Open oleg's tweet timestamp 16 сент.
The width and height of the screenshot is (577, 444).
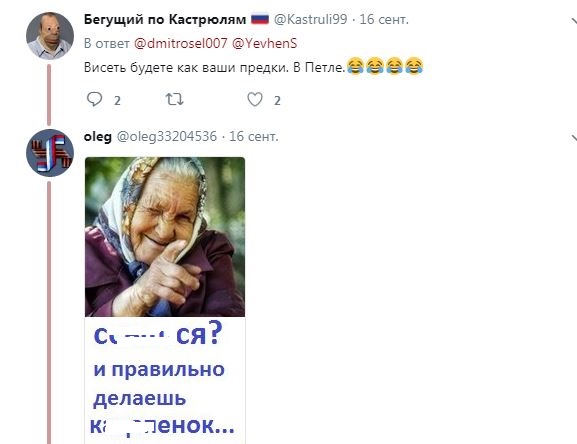point(254,136)
